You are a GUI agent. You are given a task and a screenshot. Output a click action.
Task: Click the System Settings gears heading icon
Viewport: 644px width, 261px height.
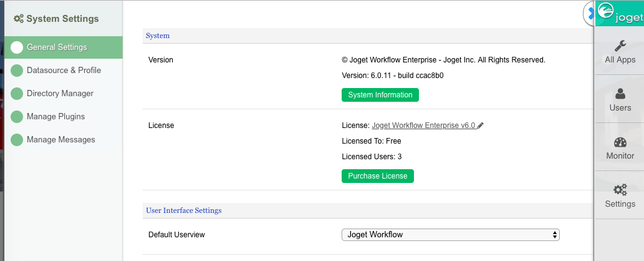19,19
